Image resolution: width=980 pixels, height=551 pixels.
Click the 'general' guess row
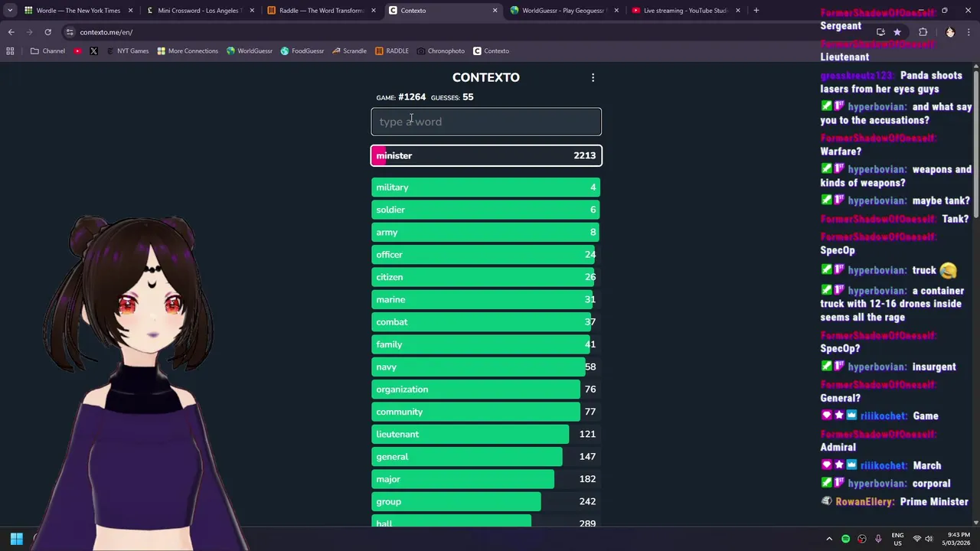[x=486, y=457]
